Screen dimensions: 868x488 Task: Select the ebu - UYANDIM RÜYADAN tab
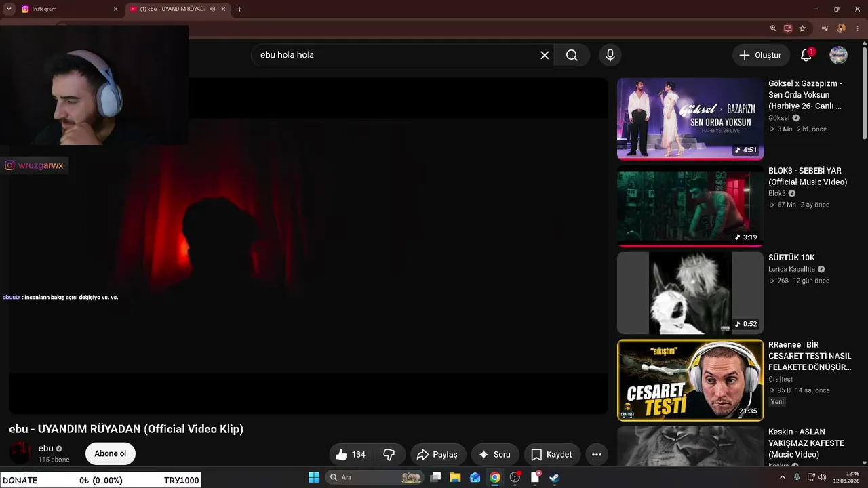click(x=178, y=9)
